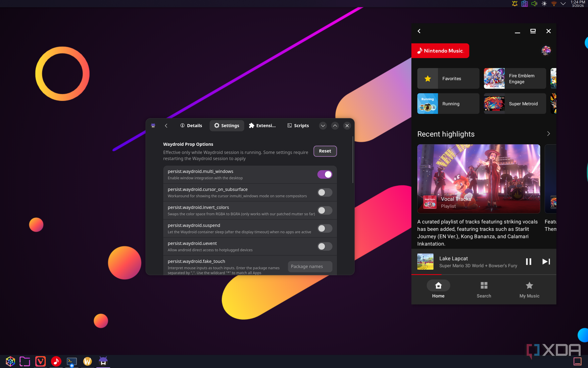
Task: Click the Nintendo Music logo
Action: pos(440,51)
